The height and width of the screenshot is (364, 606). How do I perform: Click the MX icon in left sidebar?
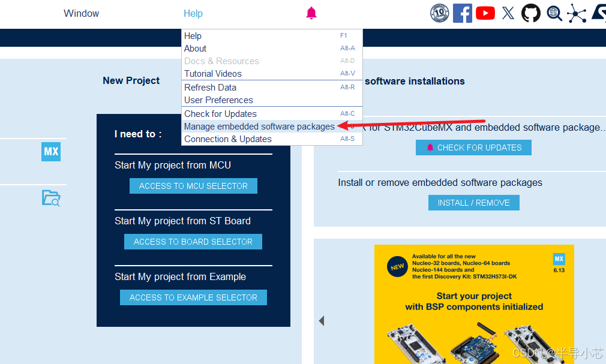click(51, 152)
